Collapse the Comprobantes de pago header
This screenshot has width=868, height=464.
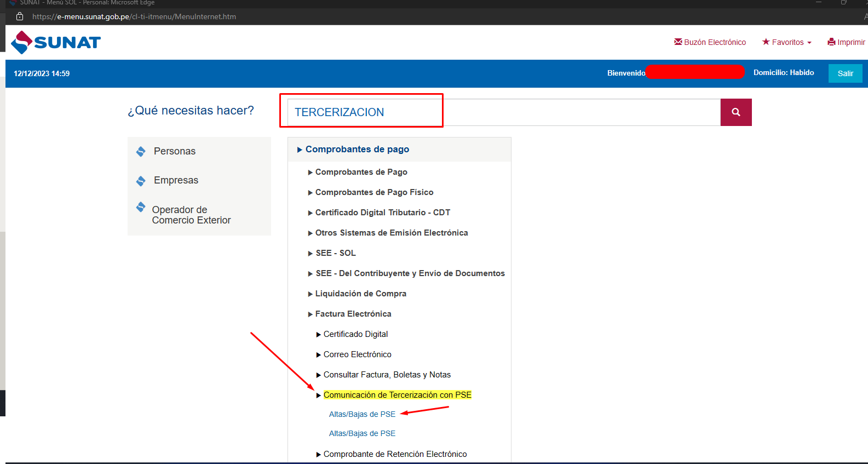(x=357, y=149)
